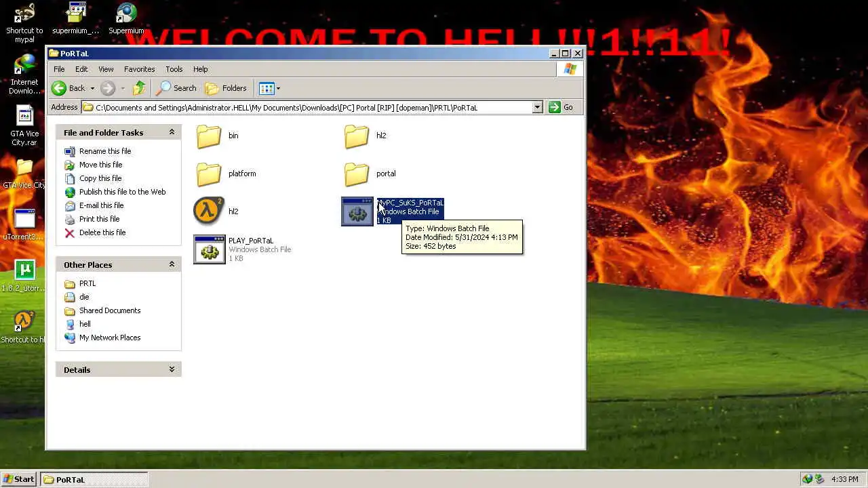Click the printer icon beside Print this file
The height and width of the screenshot is (488, 868).
tap(69, 219)
